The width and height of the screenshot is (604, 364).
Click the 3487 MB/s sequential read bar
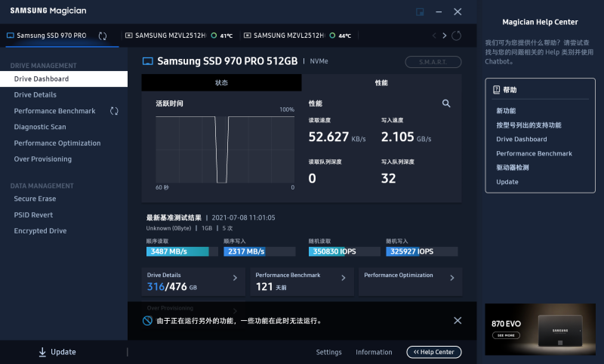tap(182, 251)
